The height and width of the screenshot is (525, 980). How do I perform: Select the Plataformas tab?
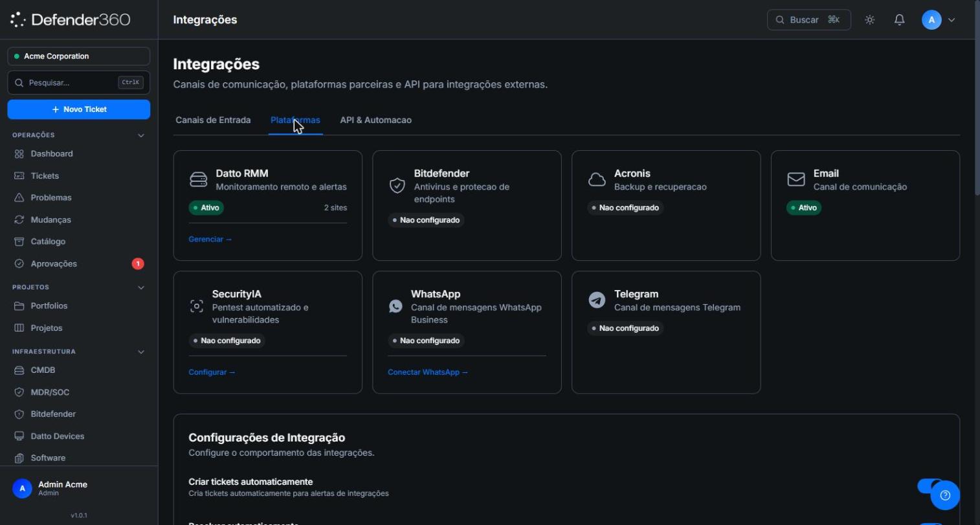coord(295,120)
